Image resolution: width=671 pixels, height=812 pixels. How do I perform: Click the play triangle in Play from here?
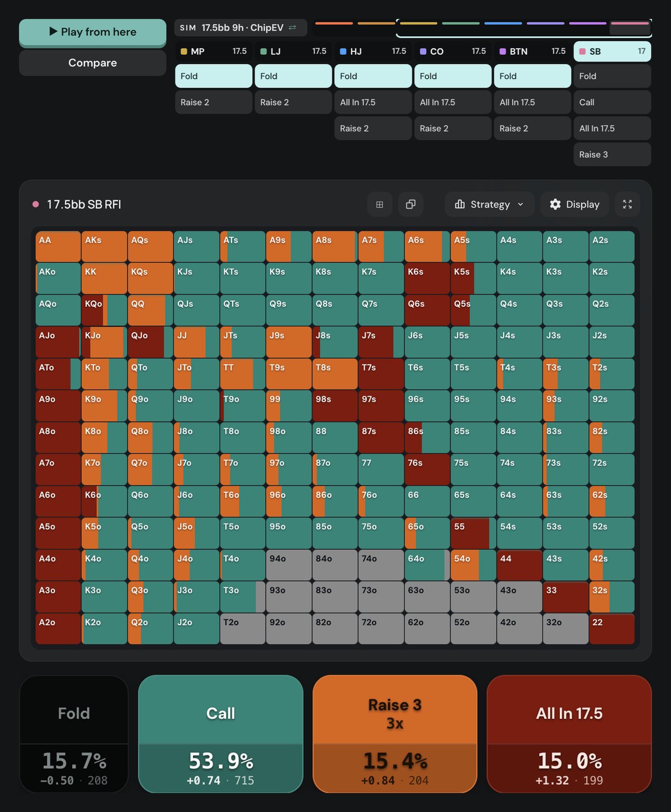tap(53, 31)
